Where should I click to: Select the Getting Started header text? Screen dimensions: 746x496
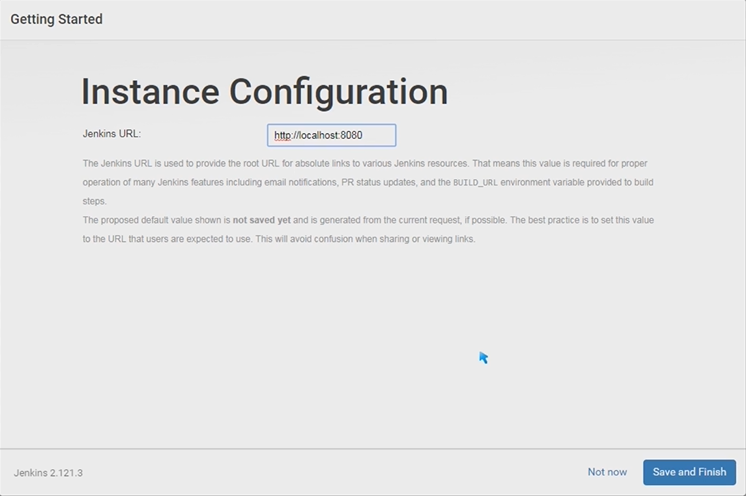[57, 19]
